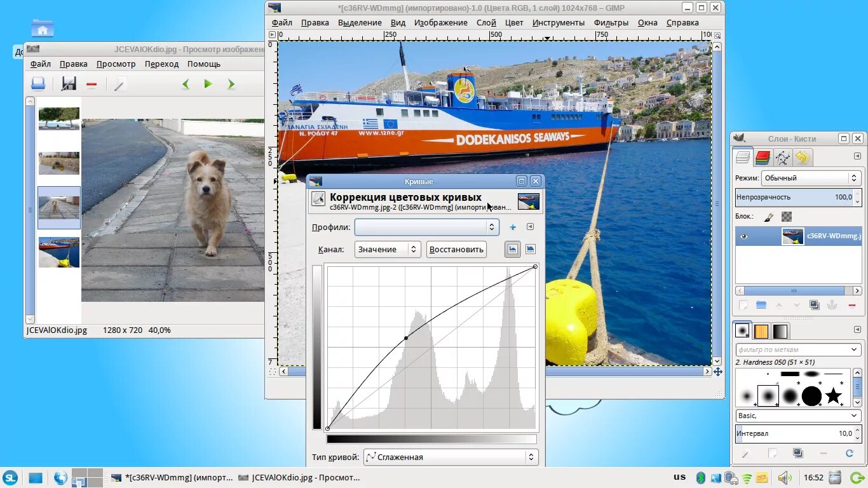Screen dimensions: 868x488
Task: Click the volume speaker icon in system tray
Action: point(784,478)
